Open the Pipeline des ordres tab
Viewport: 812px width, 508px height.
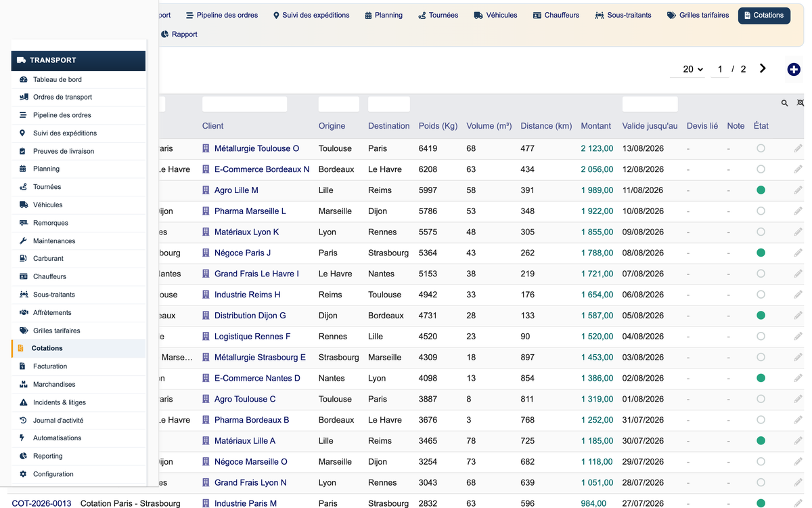(222, 15)
